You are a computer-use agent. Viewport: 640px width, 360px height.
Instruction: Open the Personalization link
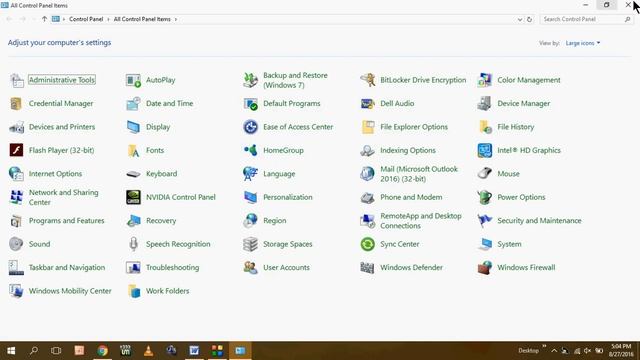(288, 197)
